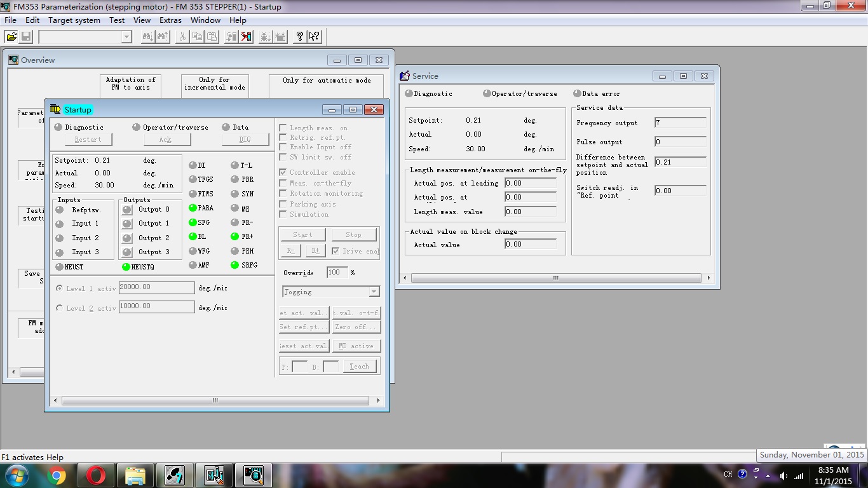Click the binoculars down-arrow toolbar icon
The width and height of the screenshot is (868, 488).
(x=147, y=37)
